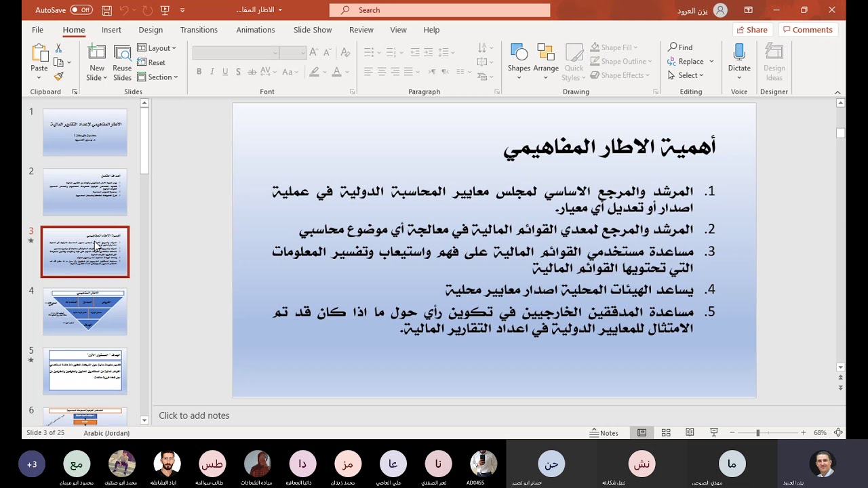Apply the font color swatch

pyautogui.click(x=336, y=72)
